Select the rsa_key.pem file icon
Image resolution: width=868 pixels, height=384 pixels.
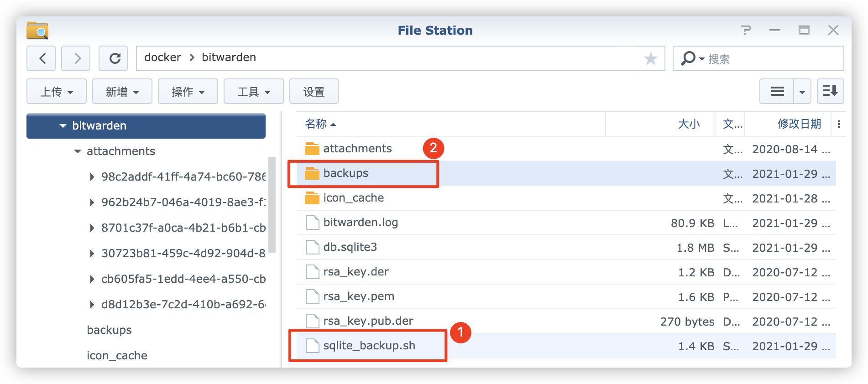coord(312,296)
